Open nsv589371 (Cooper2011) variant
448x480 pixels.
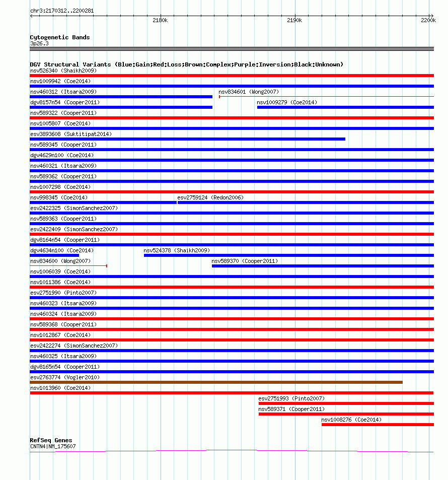coord(291,409)
